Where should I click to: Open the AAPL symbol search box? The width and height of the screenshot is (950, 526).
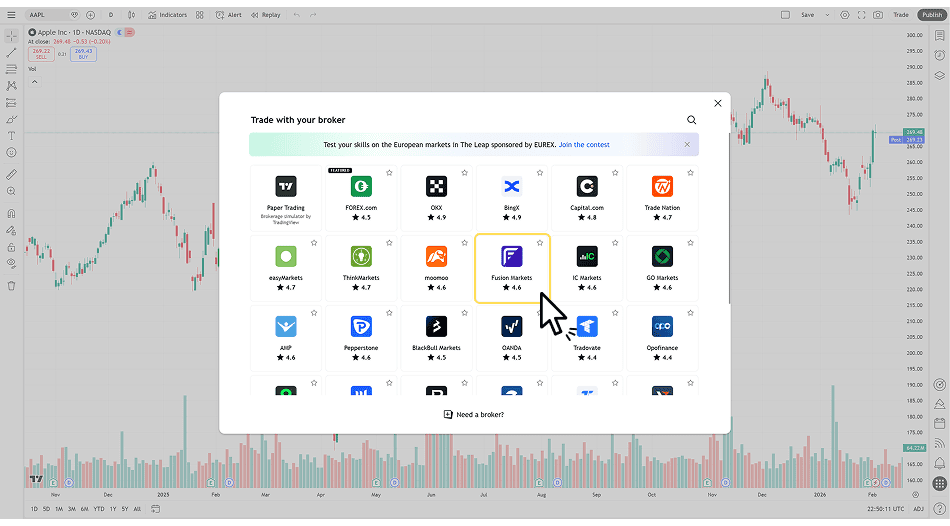pos(48,15)
